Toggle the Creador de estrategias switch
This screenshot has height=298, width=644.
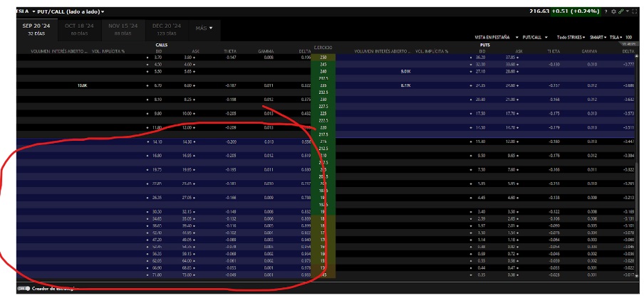tap(24, 289)
